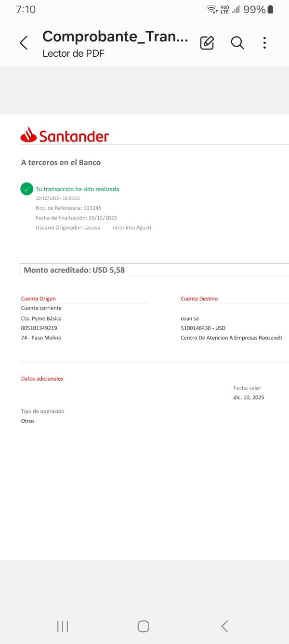The width and height of the screenshot is (289, 644).
Task: Tap the Comprobante_Tran... file title
Action: tap(115, 37)
